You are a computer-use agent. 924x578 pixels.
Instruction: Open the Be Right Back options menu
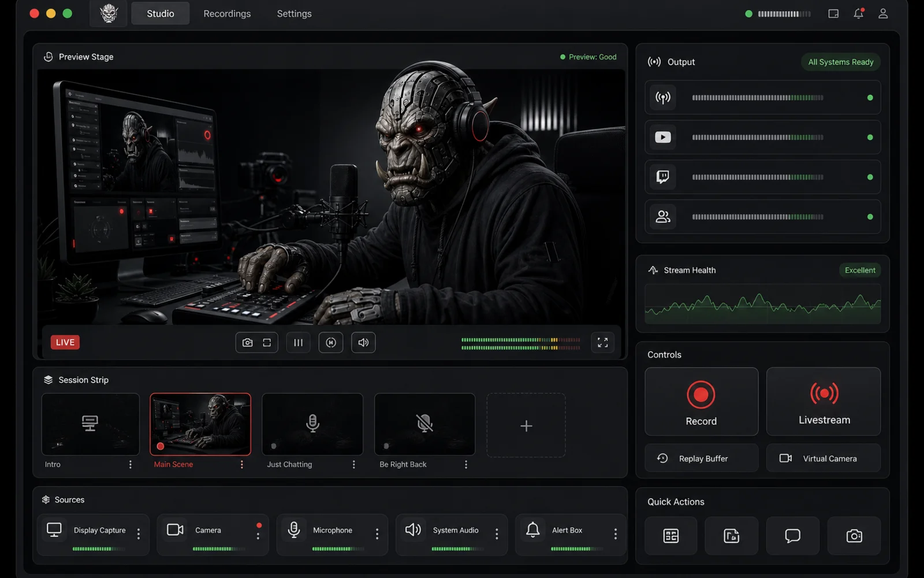tap(466, 464)
